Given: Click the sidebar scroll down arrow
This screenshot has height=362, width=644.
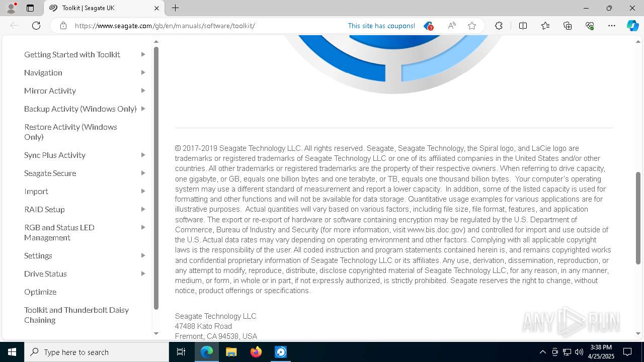Looking at the screenshot, I should click(156, 333).
